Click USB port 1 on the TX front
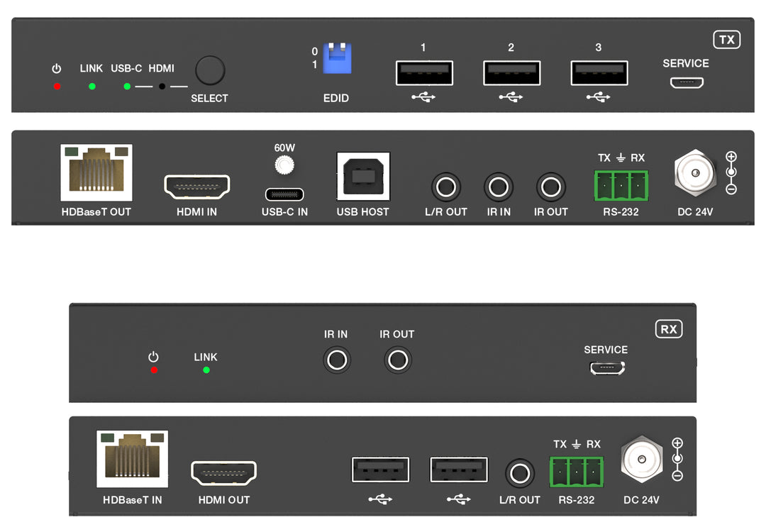This screenshot has width=766, height=532. tap(424, 72)
